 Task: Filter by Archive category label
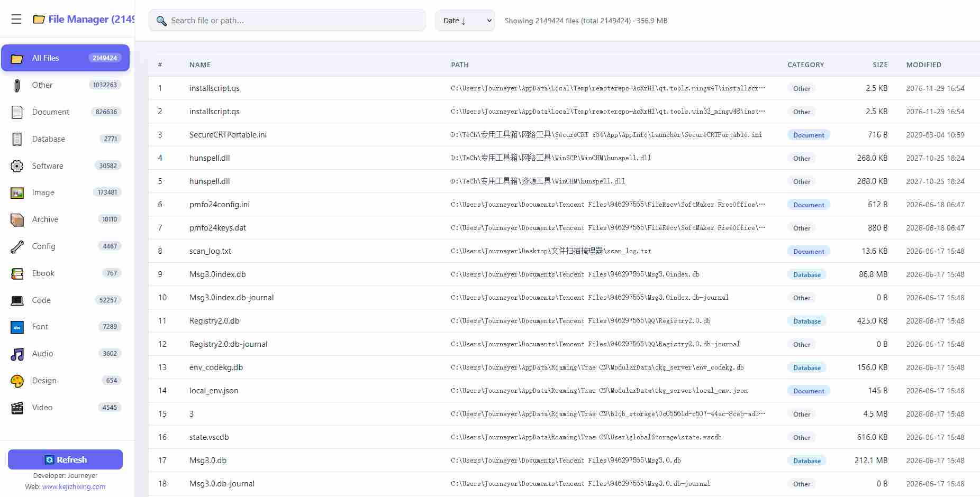pyautogui.click(x=45, y=219)
